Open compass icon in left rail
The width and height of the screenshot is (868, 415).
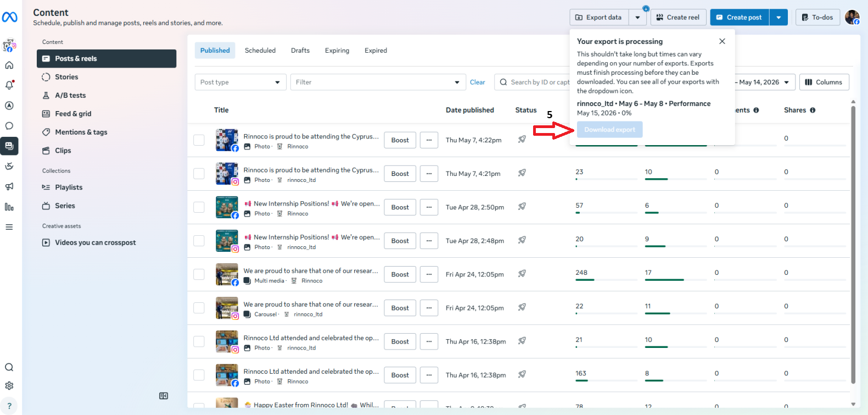pos(9,106)
